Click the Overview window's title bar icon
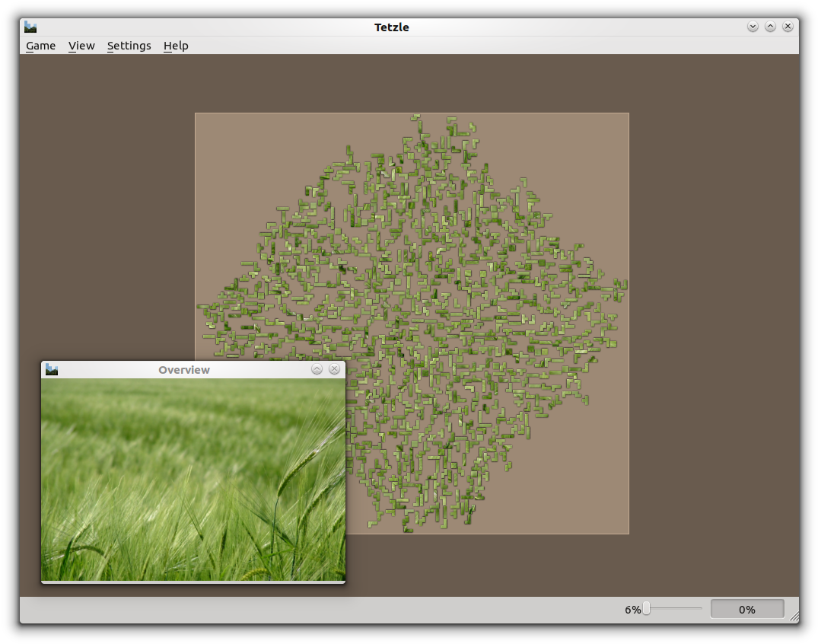 click(52, 369)
